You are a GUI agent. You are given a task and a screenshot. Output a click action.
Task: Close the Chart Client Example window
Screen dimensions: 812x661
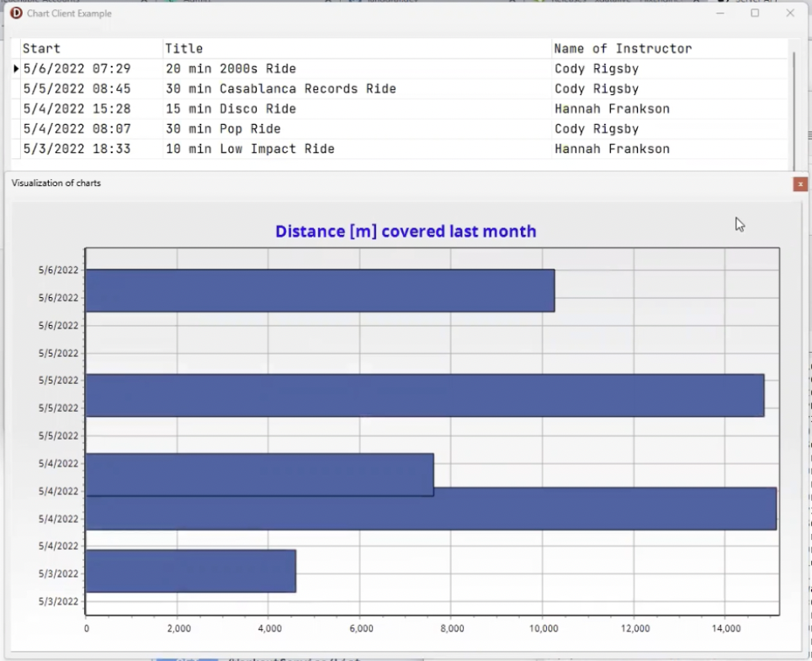click(790, 13)
